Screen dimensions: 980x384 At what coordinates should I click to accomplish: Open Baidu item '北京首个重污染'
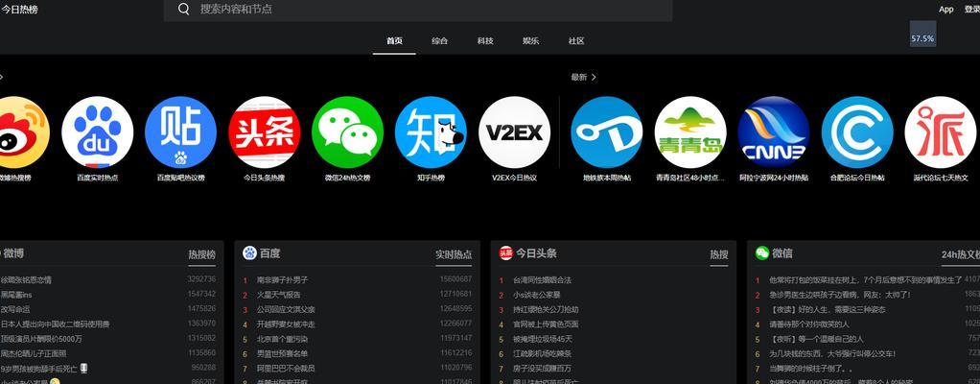click(282, 340)
